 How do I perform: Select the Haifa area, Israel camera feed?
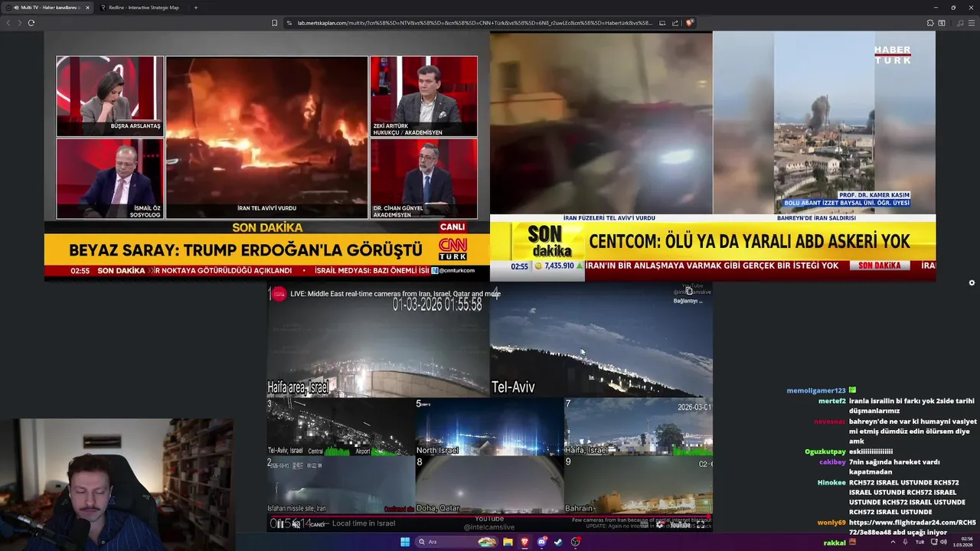(377, 340)
